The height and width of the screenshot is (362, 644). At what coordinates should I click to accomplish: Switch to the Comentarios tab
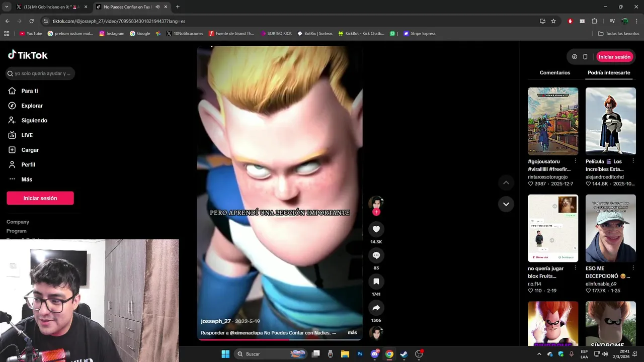point(555,73)
